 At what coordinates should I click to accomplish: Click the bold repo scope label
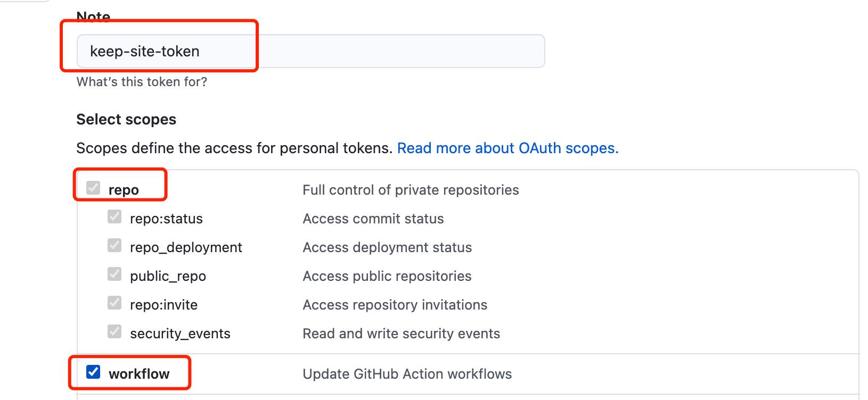point(124,190)
